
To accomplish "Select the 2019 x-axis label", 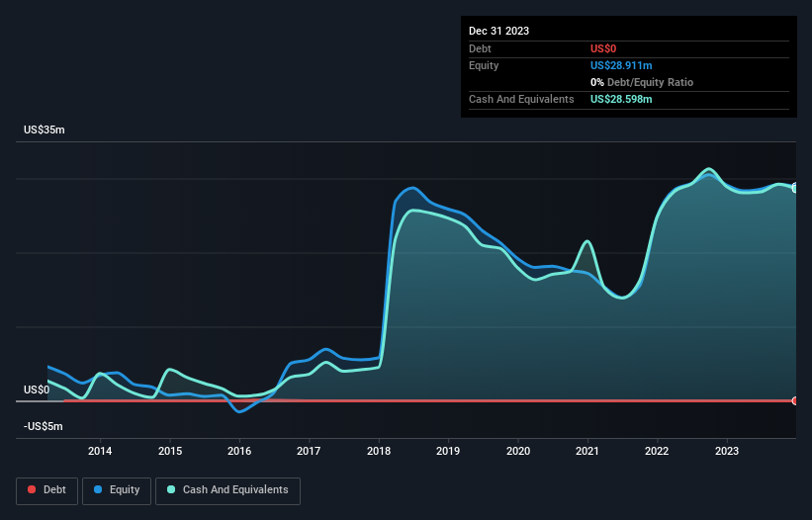I will click(x=448, y=451).
